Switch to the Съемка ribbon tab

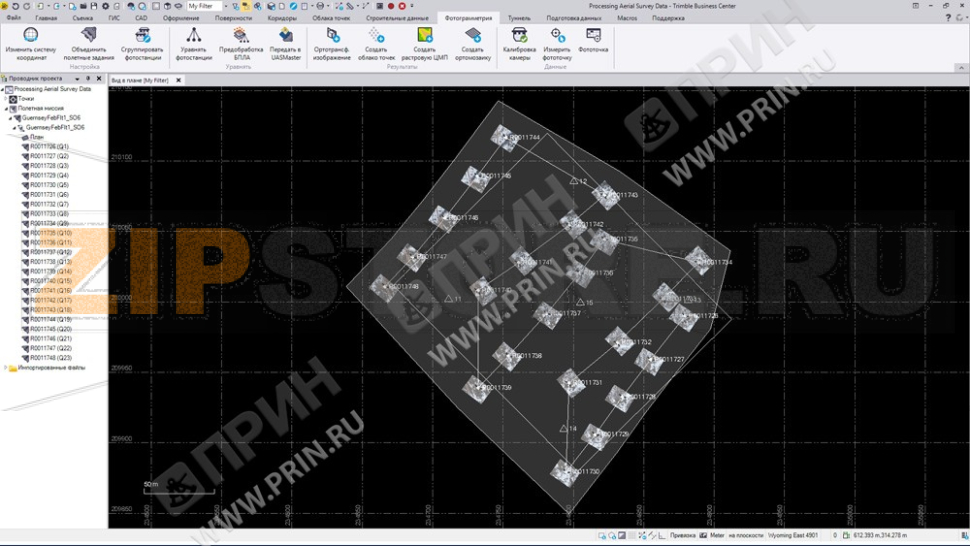pyautogui.click(x=82, y=18)
